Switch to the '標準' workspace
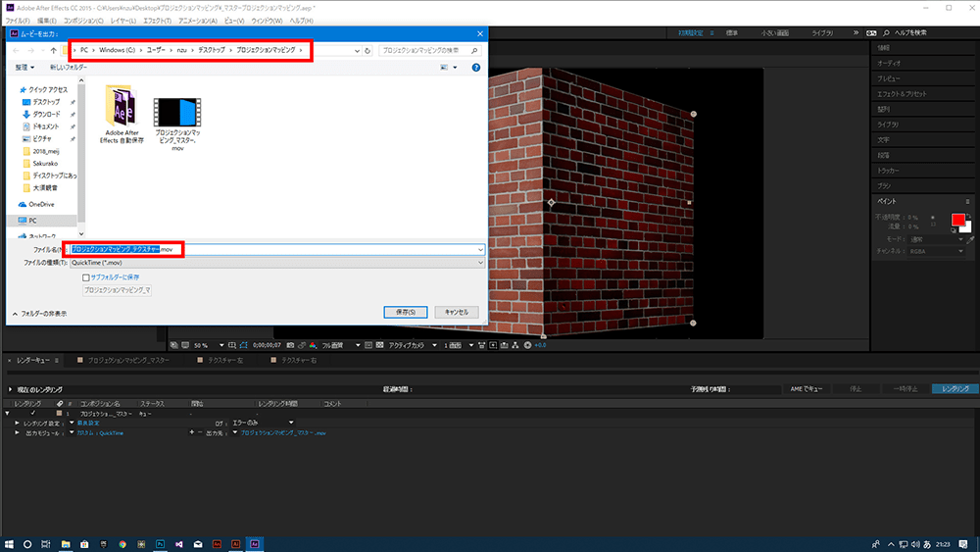The height and width of the screenshot is (552, 980). 732,33
